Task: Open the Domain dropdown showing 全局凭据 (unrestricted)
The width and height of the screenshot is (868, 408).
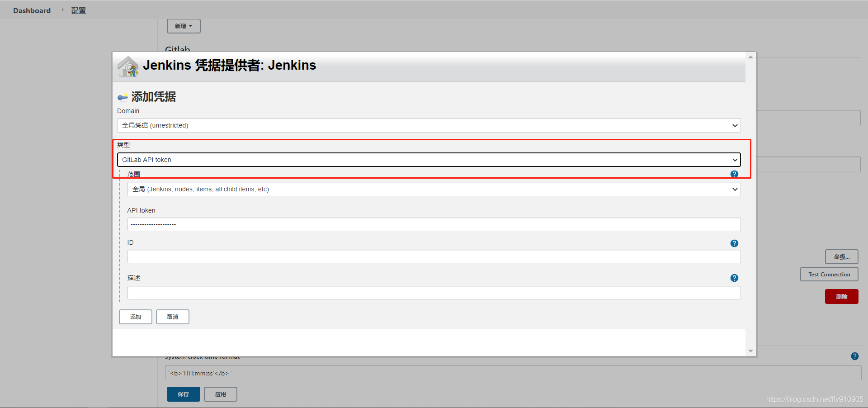Action: coord(429,125)
